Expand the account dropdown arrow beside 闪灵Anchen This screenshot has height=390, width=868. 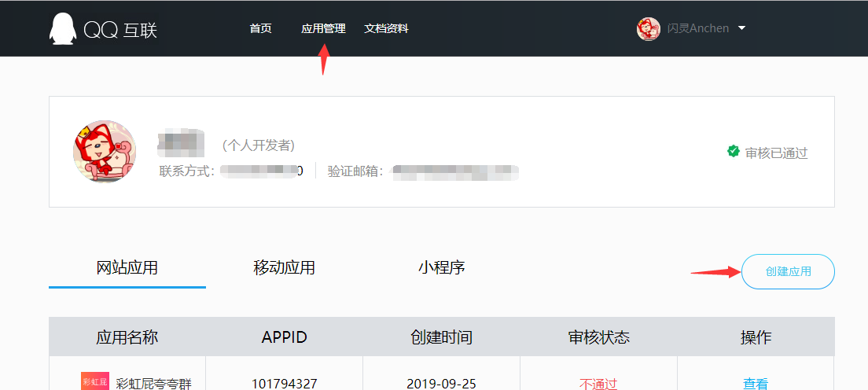[x=741, y=29]
